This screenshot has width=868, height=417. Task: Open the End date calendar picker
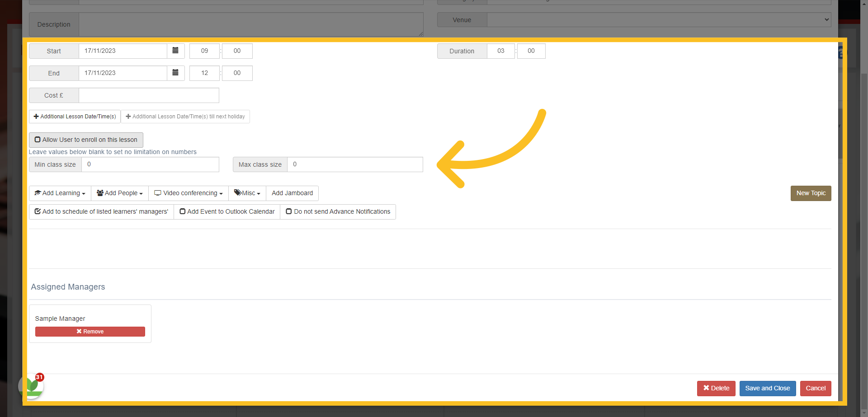[175, 73]
